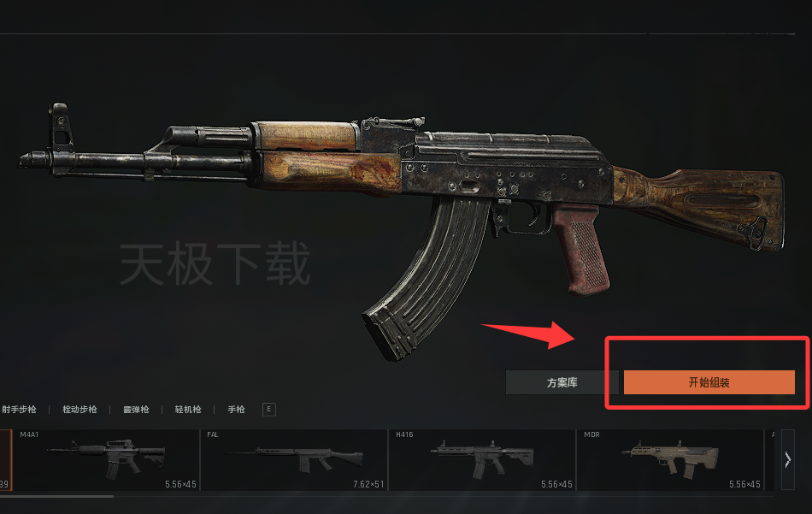Click the E key hint icon
812x514 pixels.
tap(268, 410)
